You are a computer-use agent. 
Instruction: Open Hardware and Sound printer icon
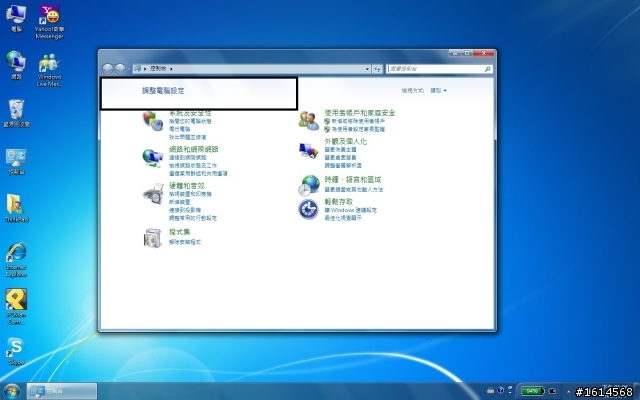pos(153,194)
